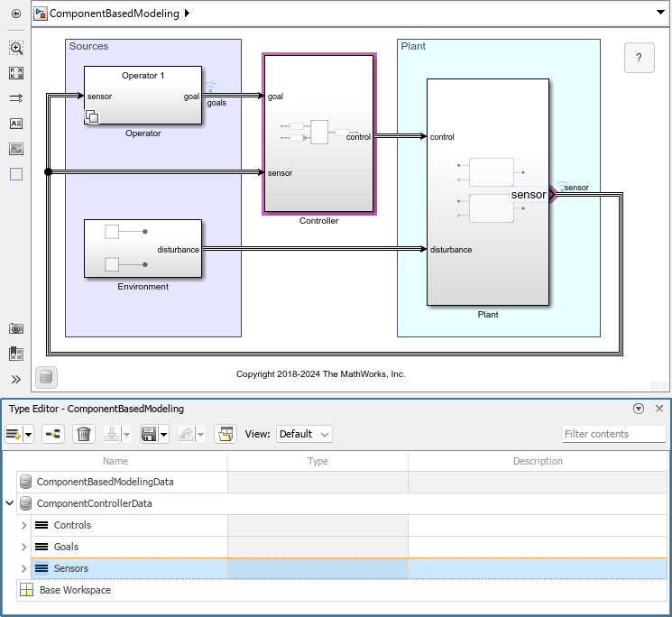Open the model data database icon
672x617 pixels.
(46, 377)
